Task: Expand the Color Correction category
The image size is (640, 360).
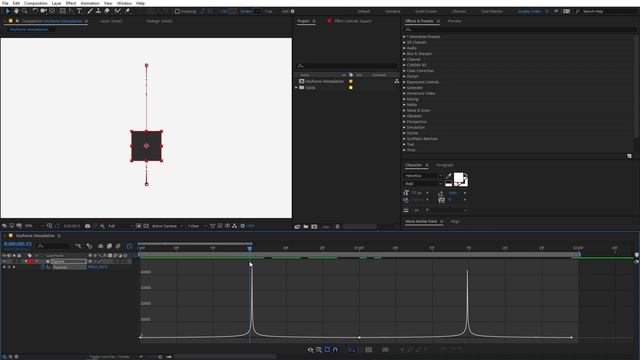Action: tap(404, 71)
